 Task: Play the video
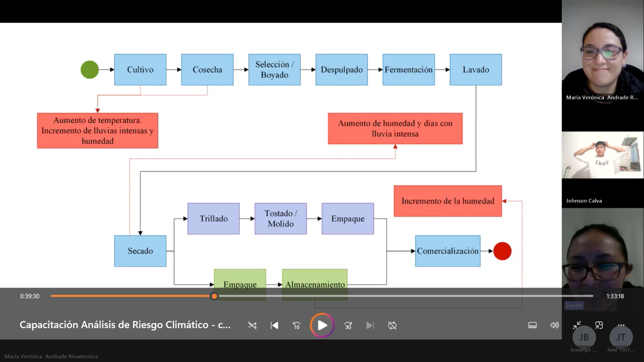(322, 325)
